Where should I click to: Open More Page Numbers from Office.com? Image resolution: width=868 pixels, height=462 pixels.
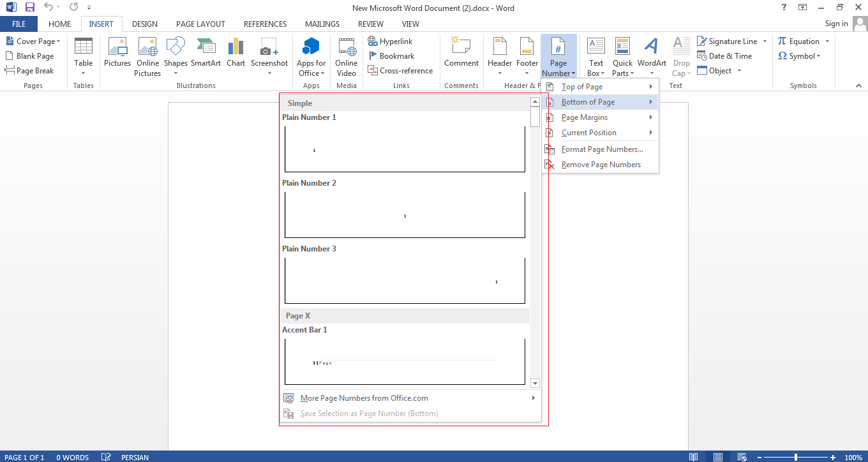[x=410, y=398]
